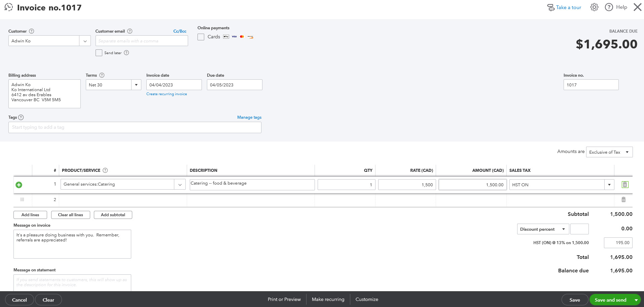Click the Customer email input field
This screenshot has height=307, width=644.
click(x=142, y=41)
